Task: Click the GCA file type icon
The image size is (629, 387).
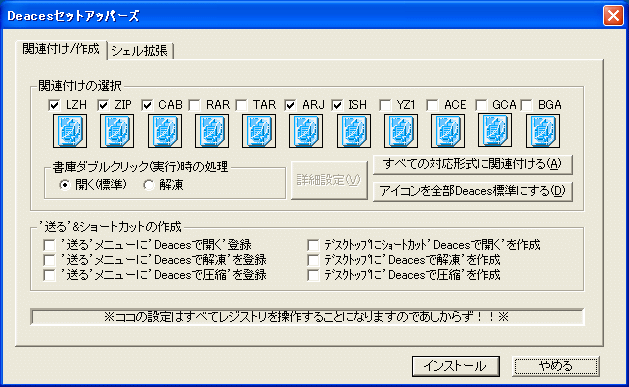Action: click(495, 130)
